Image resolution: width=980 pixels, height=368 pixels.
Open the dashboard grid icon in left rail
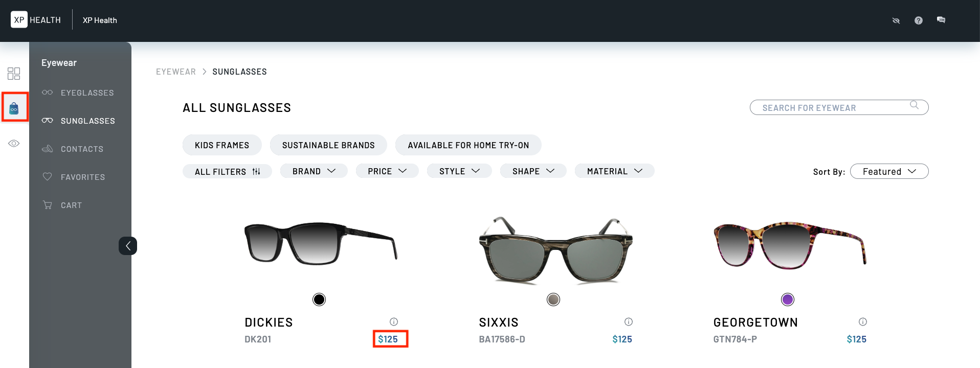pos(14,74)
